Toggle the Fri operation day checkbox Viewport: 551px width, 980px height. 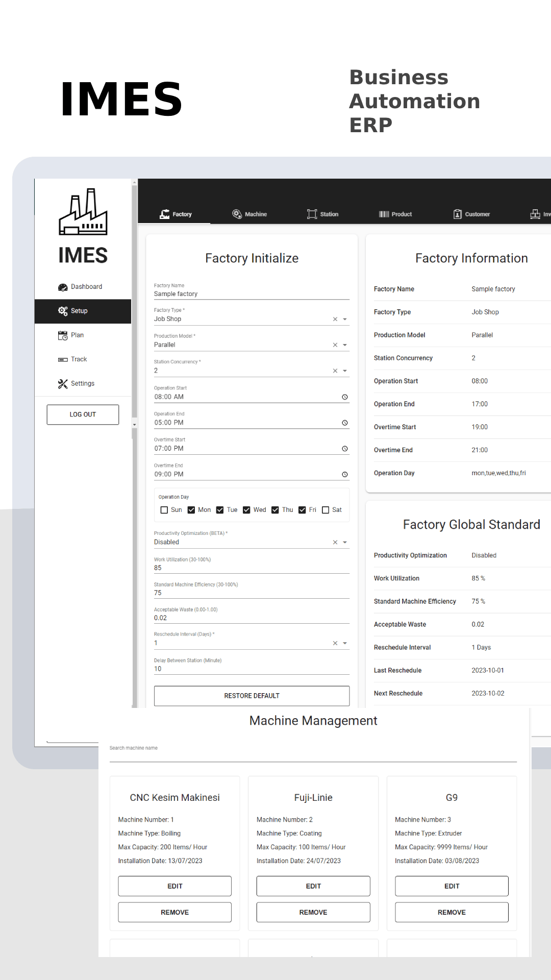click(x=302, y=510)
